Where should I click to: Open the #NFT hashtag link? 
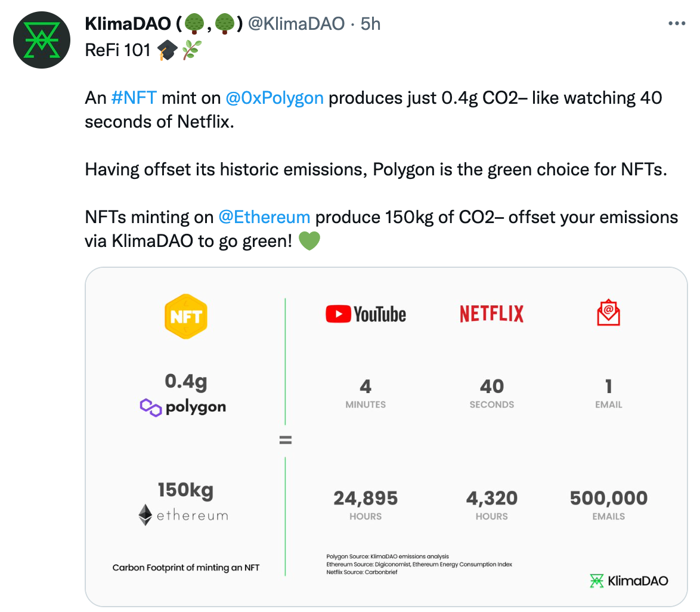(134, 97)
